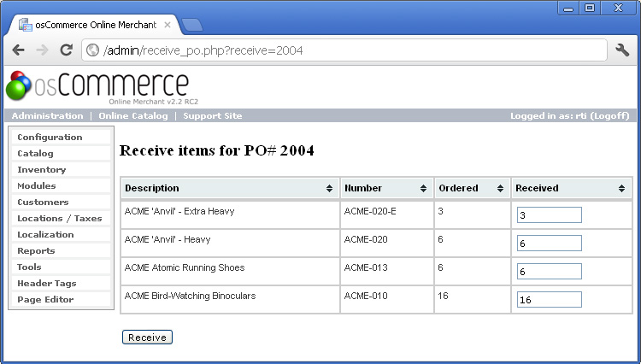Close the browser window
Screen dimensions: 641x364
(x=618, y=9)
